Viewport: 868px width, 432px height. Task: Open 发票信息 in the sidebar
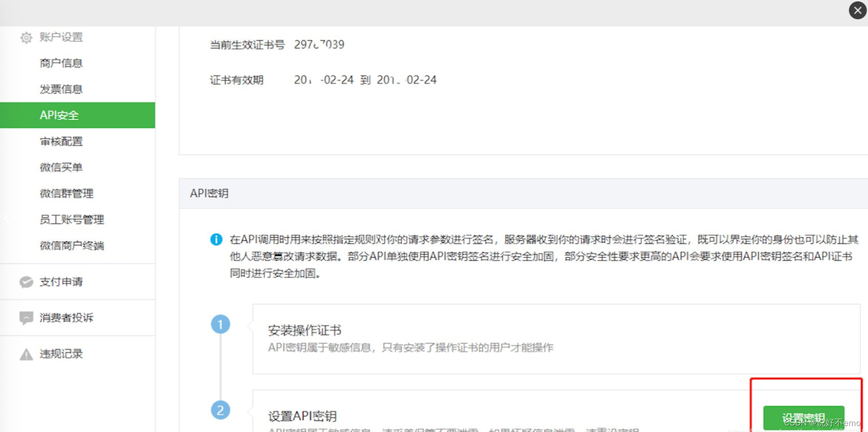coord(61,89)
